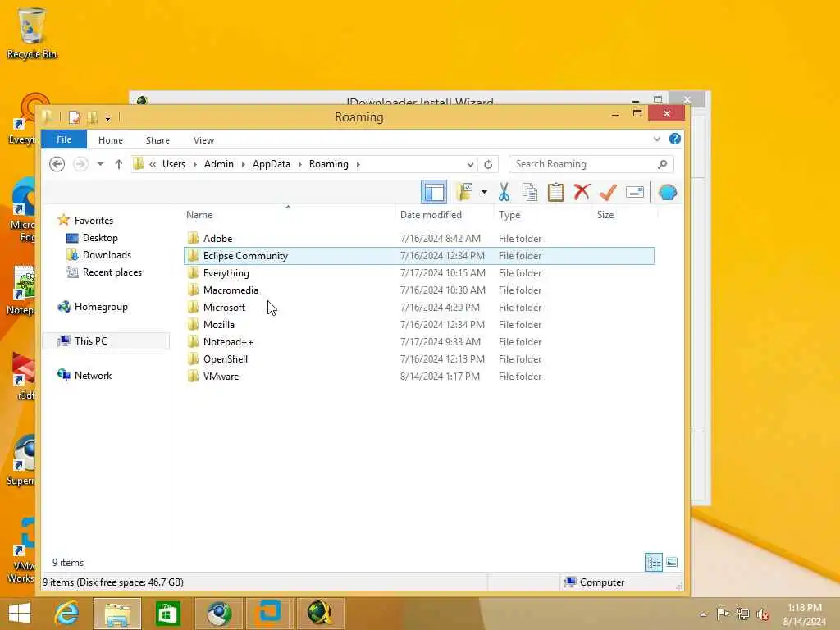
Task: Open Recycle Bin on the desktop
Action: (31, 33)
